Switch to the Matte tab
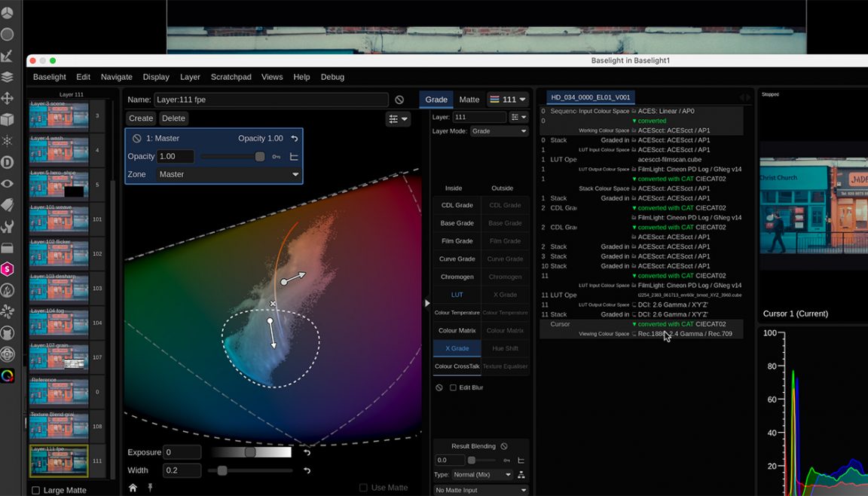 469,99
